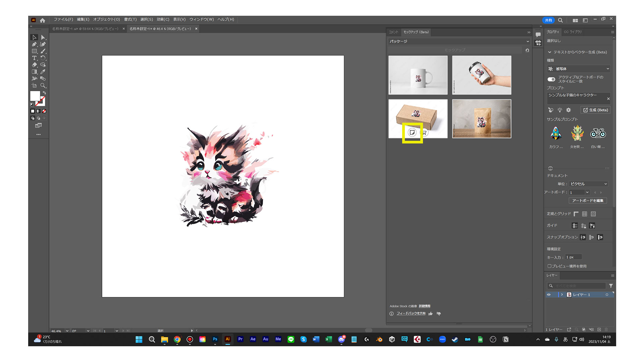The width and height of the screenshot is (644, 362).
Task: Toggle アクティブなアートボードのスタイルに一致 switch
Action: point(551,79)
